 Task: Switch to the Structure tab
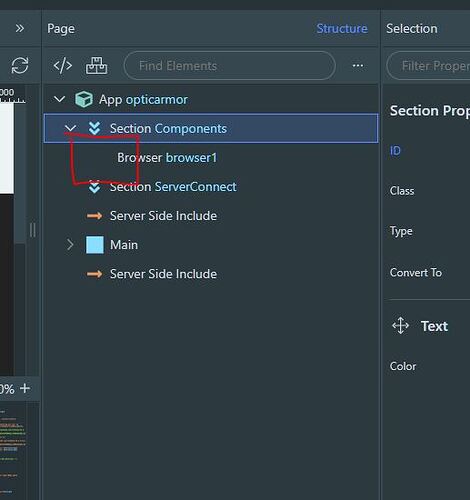coord(342,29)
